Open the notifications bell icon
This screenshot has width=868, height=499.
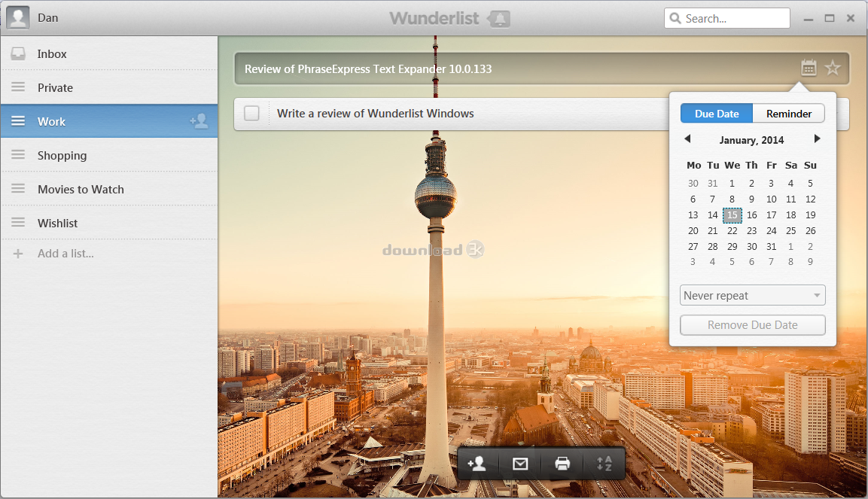coord(499,19)
